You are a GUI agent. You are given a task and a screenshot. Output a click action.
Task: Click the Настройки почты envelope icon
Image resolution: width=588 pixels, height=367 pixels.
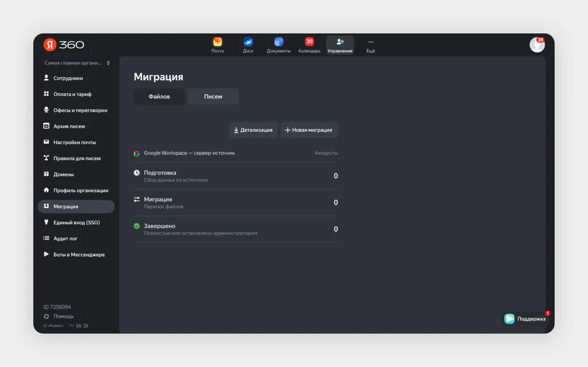[46, 142]
